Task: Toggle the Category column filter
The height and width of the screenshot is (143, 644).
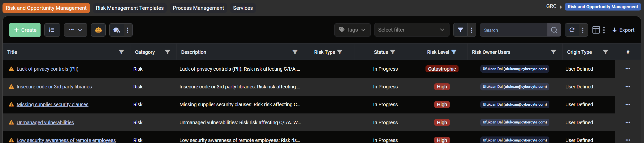Action: tap(167, 52)
